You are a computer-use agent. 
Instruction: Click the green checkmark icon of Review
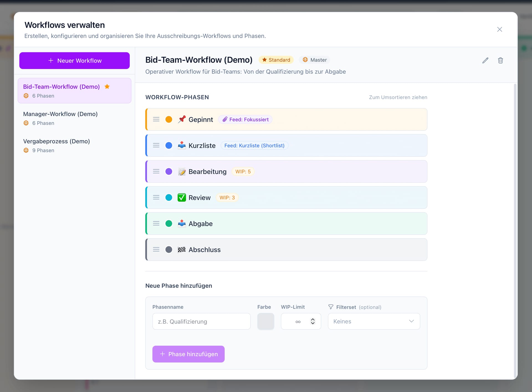[x=182, y=198]
